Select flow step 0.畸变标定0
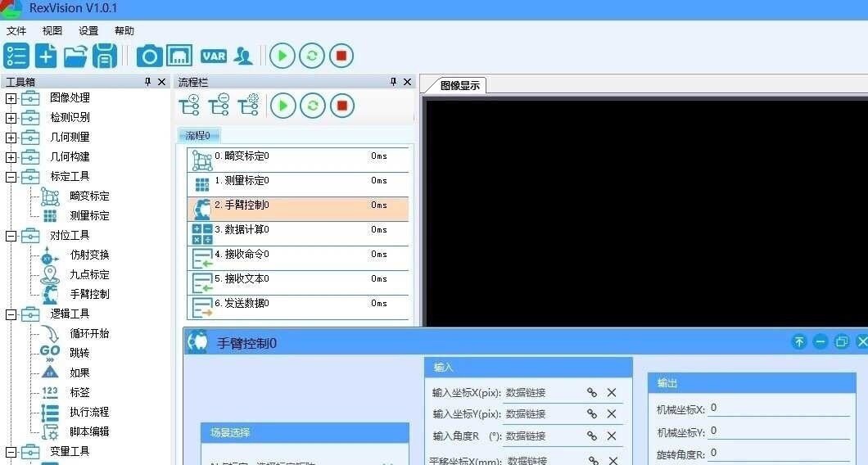 pos(298,160)
